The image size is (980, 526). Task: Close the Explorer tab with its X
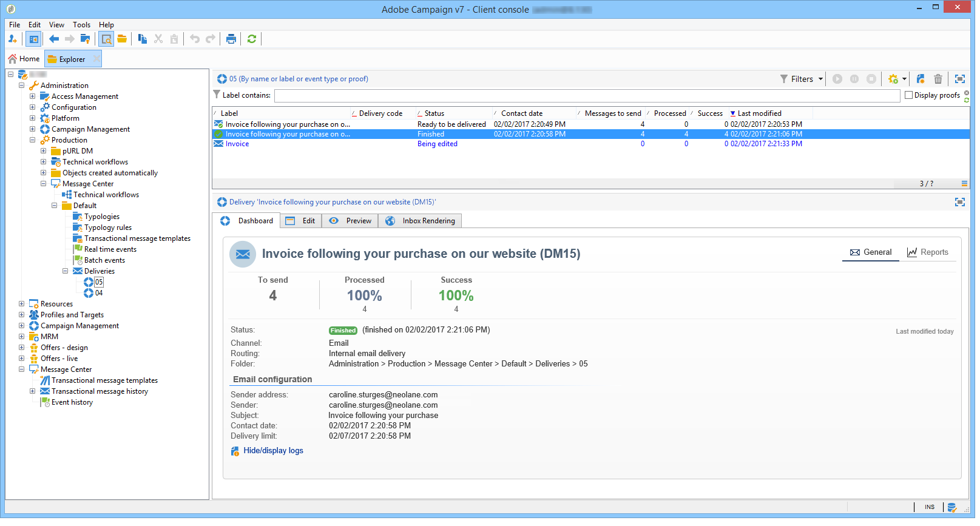pos(96,59)
